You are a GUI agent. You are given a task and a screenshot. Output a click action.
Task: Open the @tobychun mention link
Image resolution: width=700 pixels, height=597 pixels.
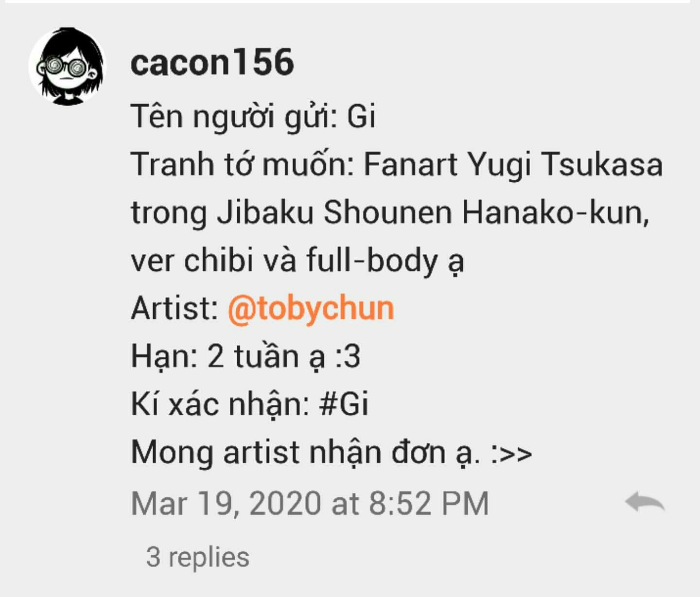click(x=311, y=308)
